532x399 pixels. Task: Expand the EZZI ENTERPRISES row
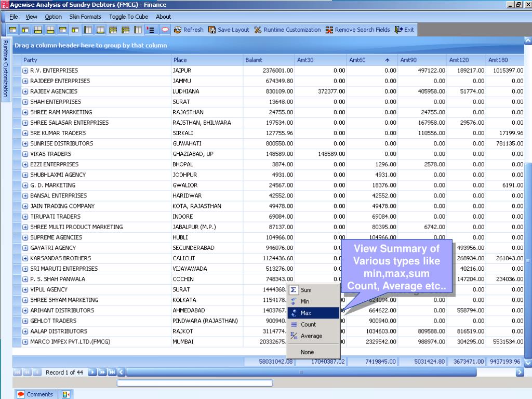pyautogui.click(x=25, y=165)
